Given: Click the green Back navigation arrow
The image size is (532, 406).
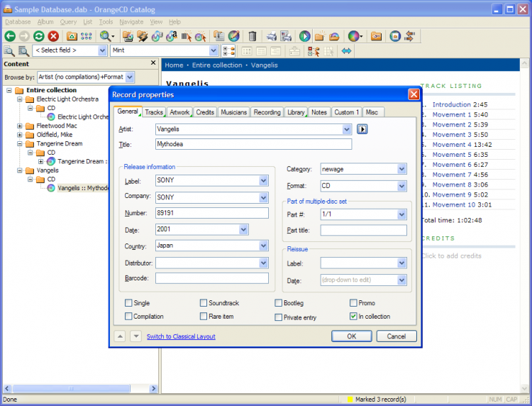Looking at the screenshot, I should (x=10, y=36).
